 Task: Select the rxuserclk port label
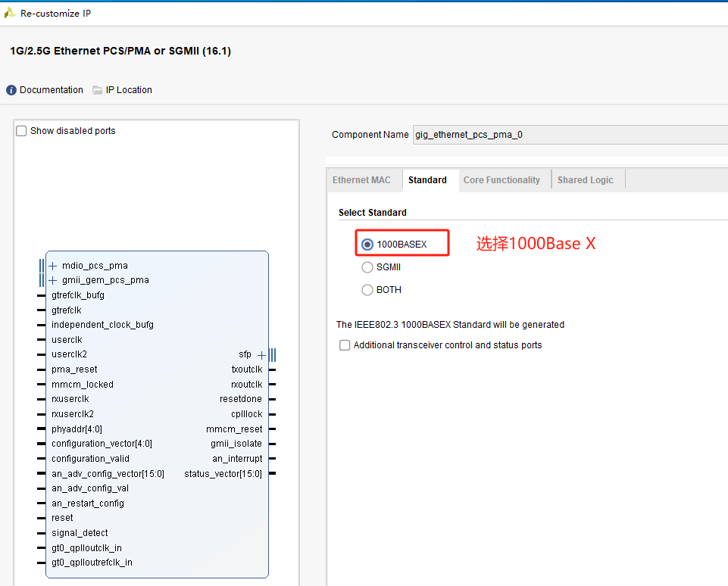coord(70,399)
